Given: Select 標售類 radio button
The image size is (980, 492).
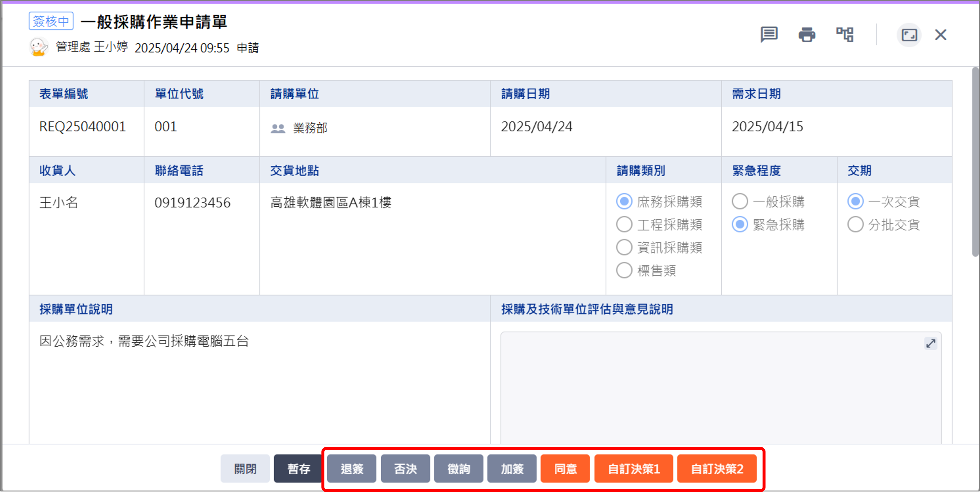Looking at the screenshot, I should pyautogui.click(x=624, y=270).
